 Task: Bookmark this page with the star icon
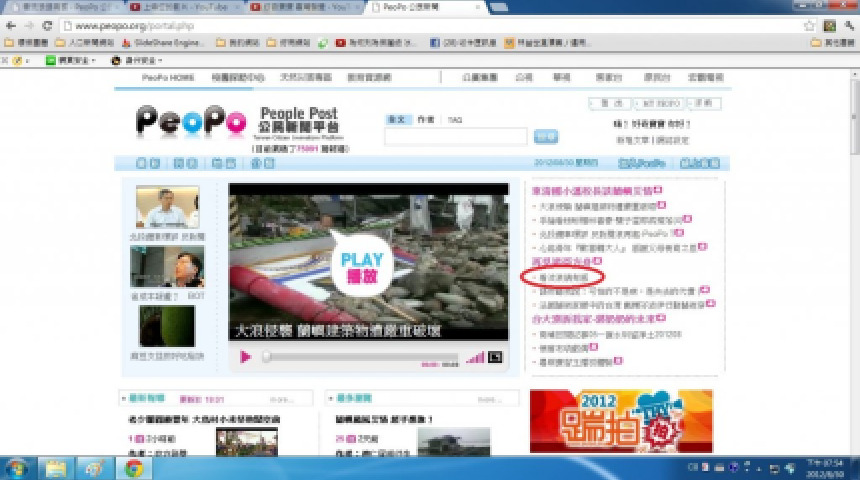[810, 25]
